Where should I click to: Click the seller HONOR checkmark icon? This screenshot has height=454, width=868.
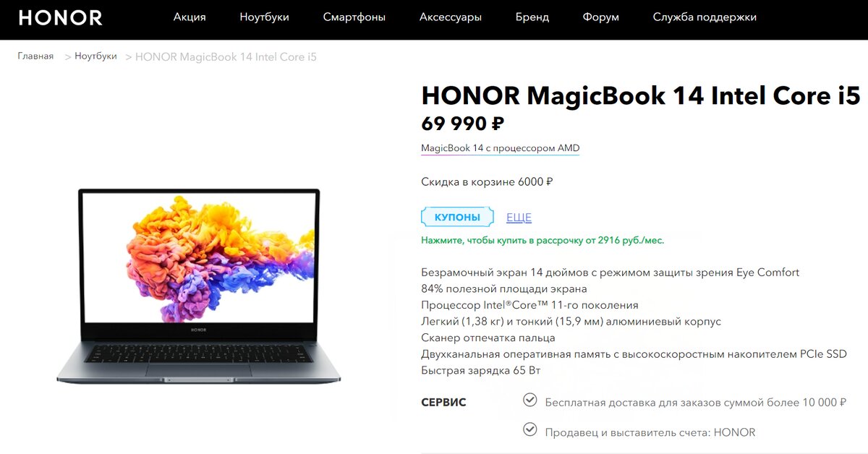pyautogui.click(x=530, y=430)
